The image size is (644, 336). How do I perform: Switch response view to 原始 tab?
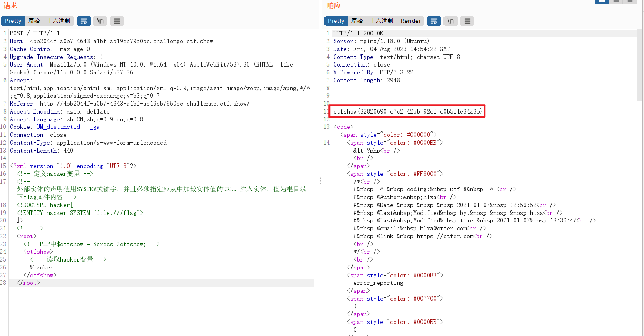357,21
